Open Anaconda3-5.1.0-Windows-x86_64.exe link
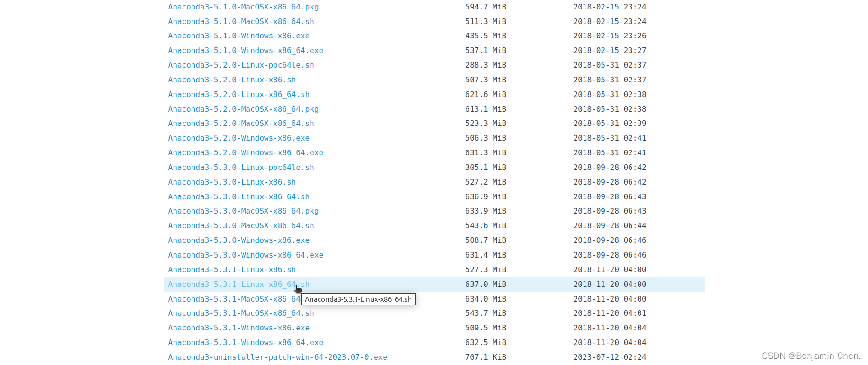 246,51
